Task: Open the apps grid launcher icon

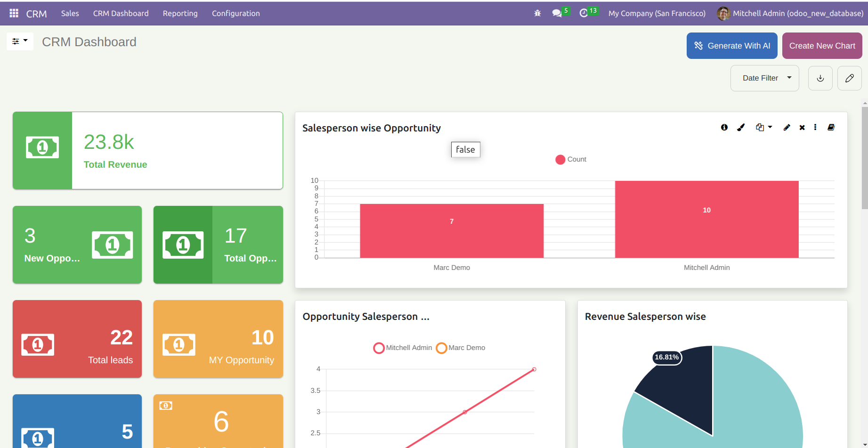Action: tap(14, 13)
